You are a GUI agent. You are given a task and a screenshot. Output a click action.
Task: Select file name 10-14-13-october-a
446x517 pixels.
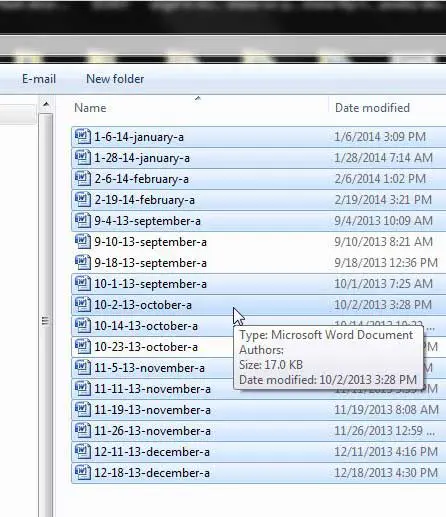pyautogui.click(x=146, y=326)
